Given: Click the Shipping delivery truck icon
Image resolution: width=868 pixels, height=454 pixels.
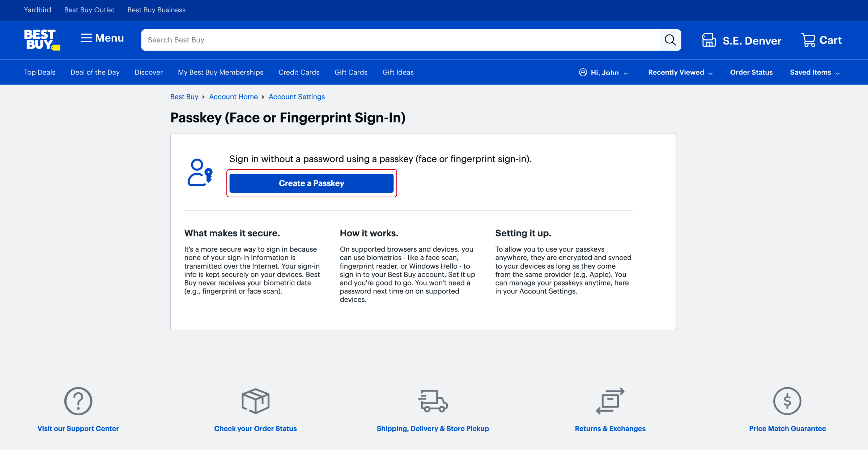Looking at the screenshot, I should click(433, 401).
